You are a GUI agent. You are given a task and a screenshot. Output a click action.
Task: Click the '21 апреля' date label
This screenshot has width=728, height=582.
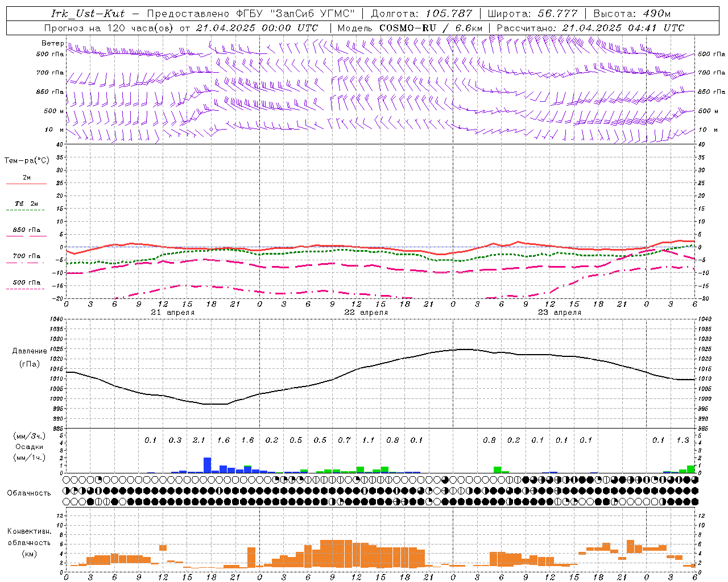(x=172, y=313)
